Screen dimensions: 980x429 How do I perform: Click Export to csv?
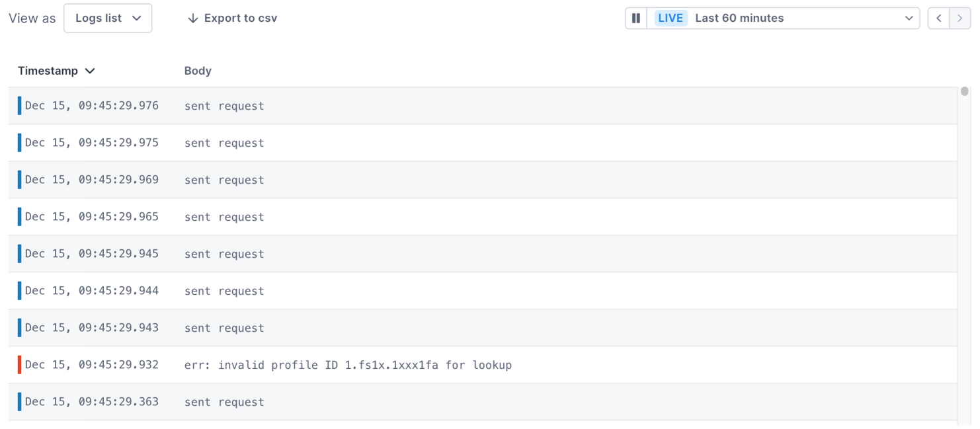click(x=240, y=19)
